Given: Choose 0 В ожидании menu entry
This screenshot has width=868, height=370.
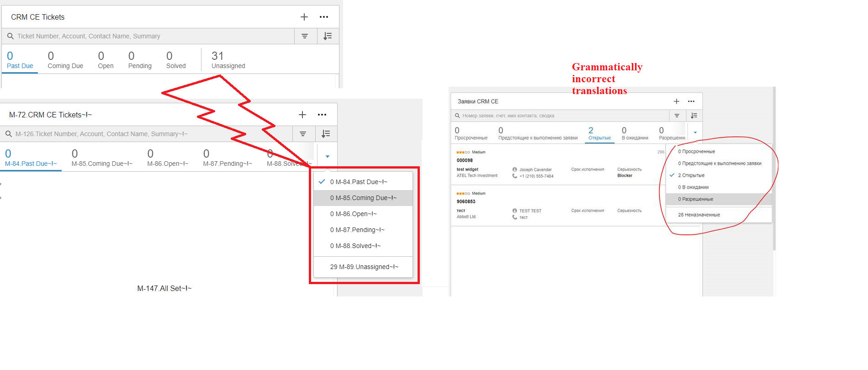Looking at the screenshot, I should point(719,187).
